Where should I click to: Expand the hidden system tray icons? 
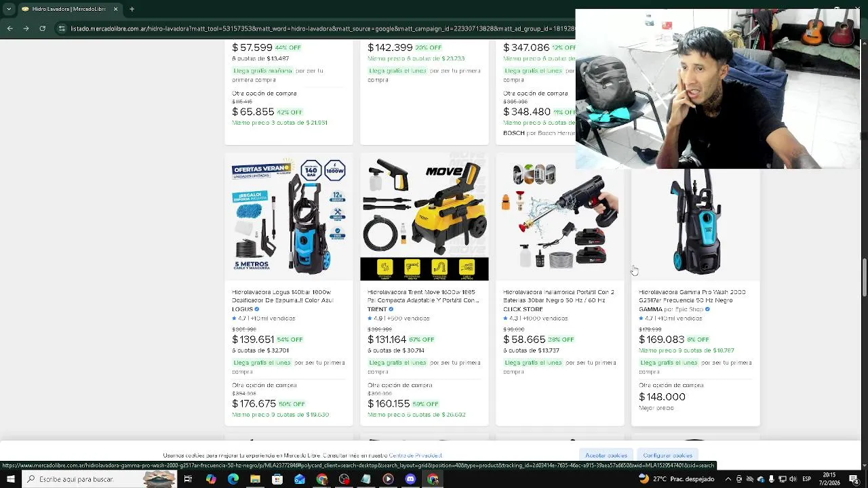(728, 479)
